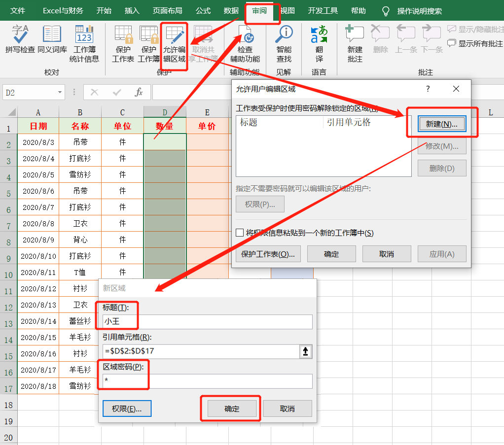This screenshot has width=504, height=445.
Task: Click the 名称 header cell
Action: click(x=80, y=126)
